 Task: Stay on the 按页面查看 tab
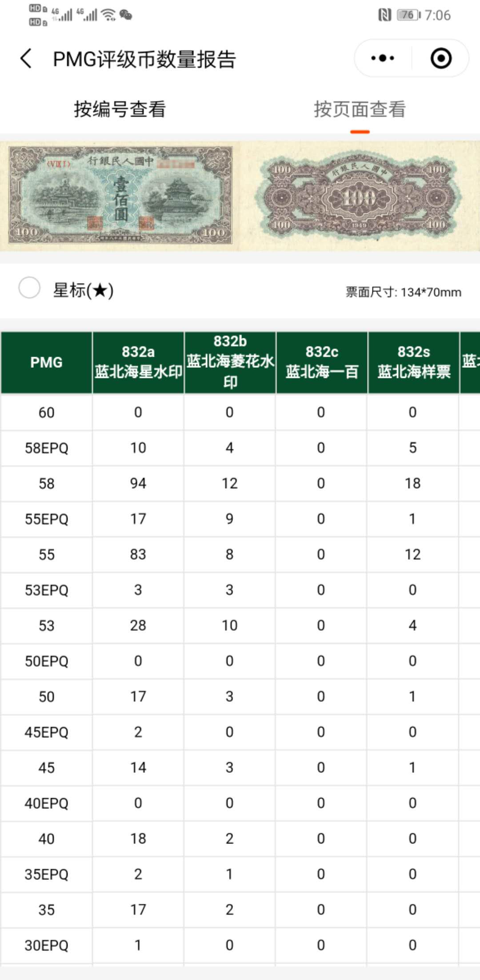click(360, 110)
